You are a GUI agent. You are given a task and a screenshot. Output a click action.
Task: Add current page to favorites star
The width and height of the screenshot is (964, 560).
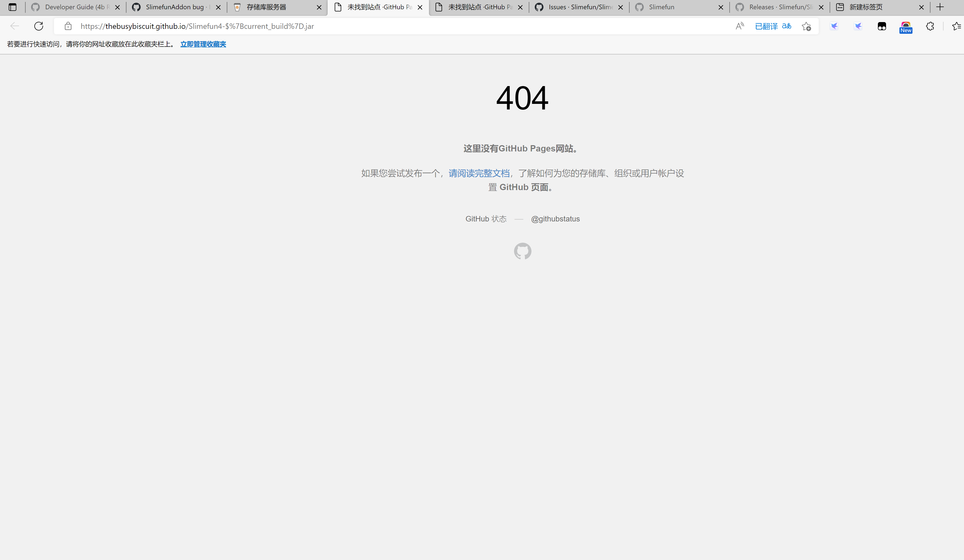[x=806, y=26]
